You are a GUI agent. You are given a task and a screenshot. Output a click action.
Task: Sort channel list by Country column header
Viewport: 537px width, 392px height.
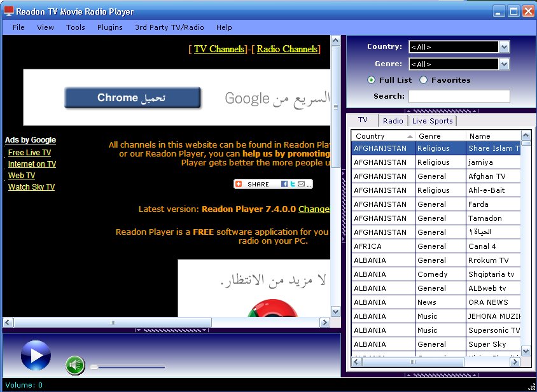383,136
